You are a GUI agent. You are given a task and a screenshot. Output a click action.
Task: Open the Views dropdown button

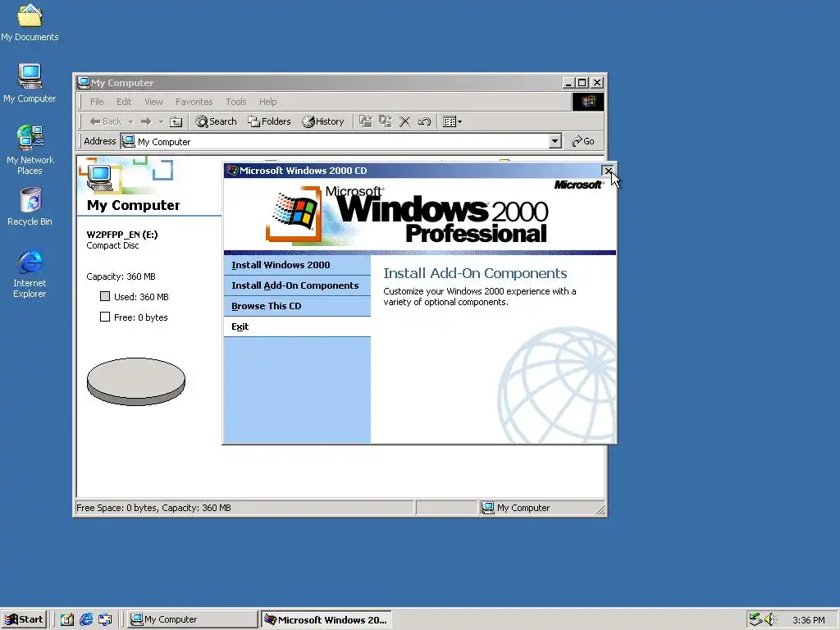pyautogui.click(x=452, y=121)
